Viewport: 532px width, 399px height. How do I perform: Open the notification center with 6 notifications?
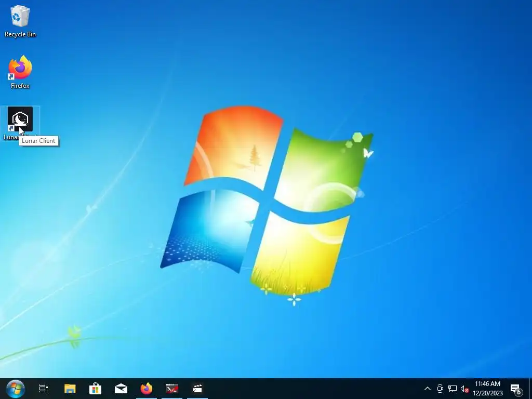(516, 389)
